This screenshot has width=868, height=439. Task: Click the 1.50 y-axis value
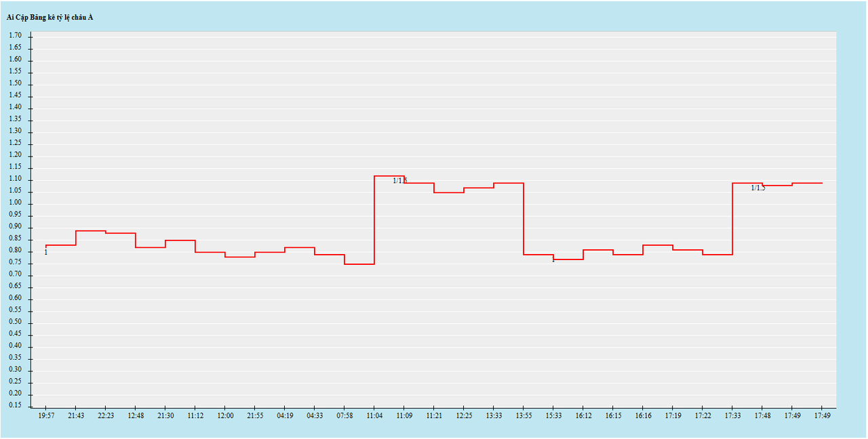point(16,83)
